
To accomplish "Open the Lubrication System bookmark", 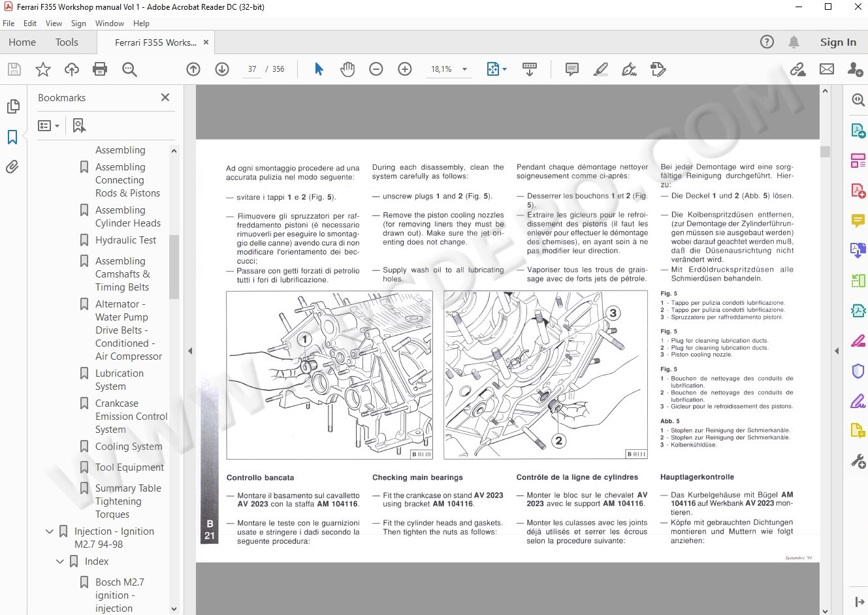I will click(120, 380).
